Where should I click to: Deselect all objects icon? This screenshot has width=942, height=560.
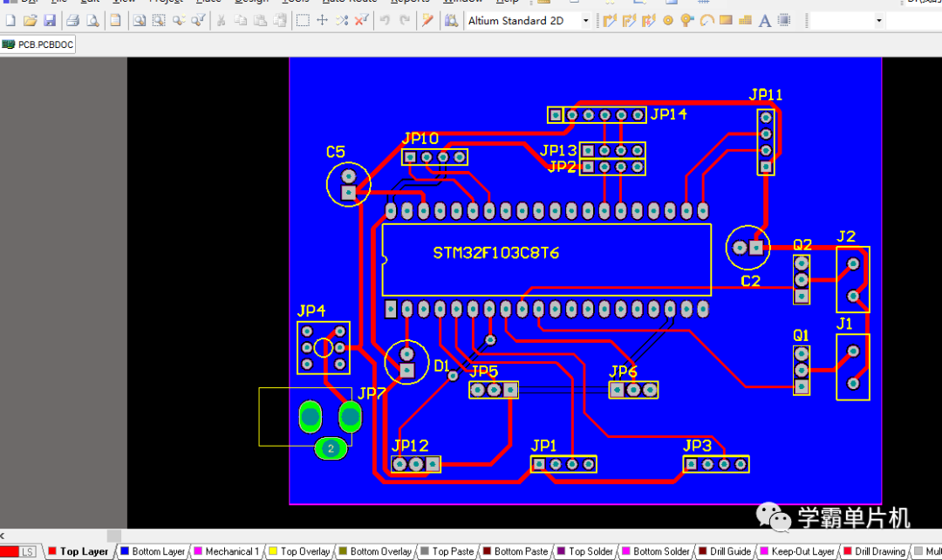coord(342,21)
